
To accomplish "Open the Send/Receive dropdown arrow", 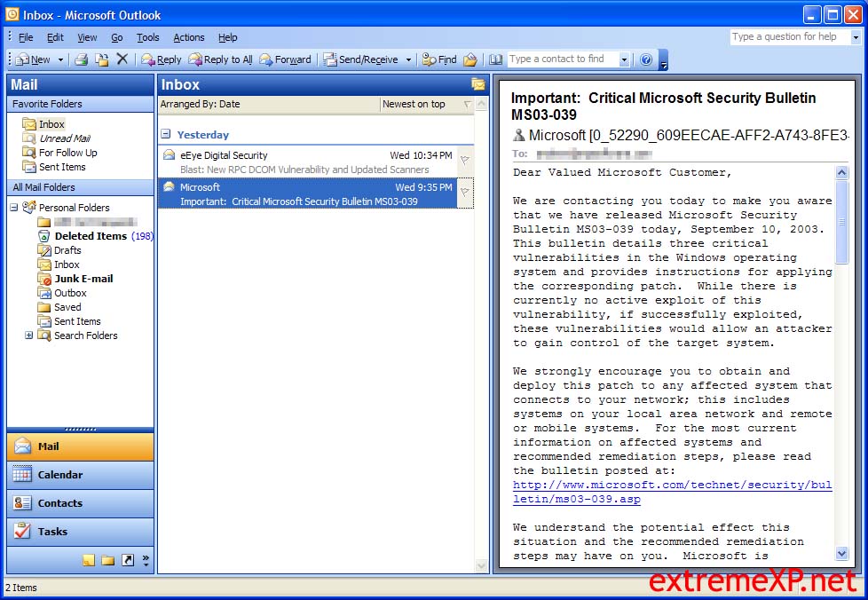I will click(x=408, y=59).
